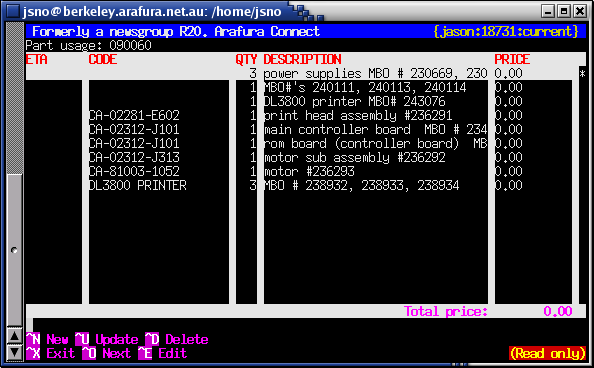Image resolution: width=594 pixels, height=368 pixels.
Task: Click the window menu icon in title bar
Action: click(13, 11)
